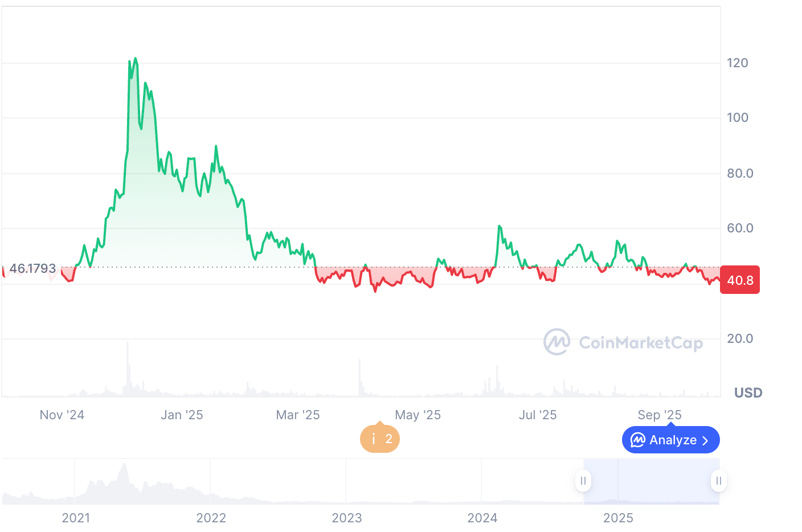The width and height of the screenshot is (802, 532).
Task: Click the CoinMarketCap watermark text
Action: 640,343
